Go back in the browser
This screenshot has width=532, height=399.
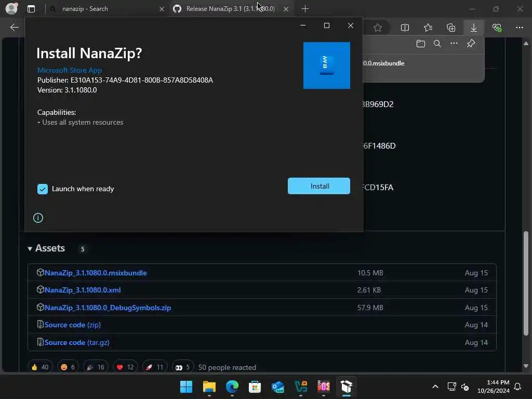(x=14, y=28)
